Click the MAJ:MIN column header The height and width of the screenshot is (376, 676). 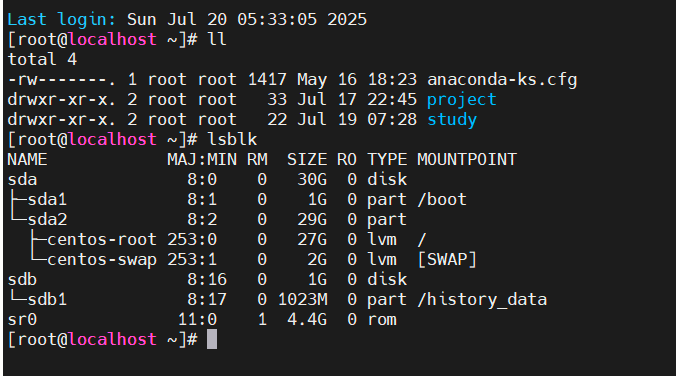(202, 160)
